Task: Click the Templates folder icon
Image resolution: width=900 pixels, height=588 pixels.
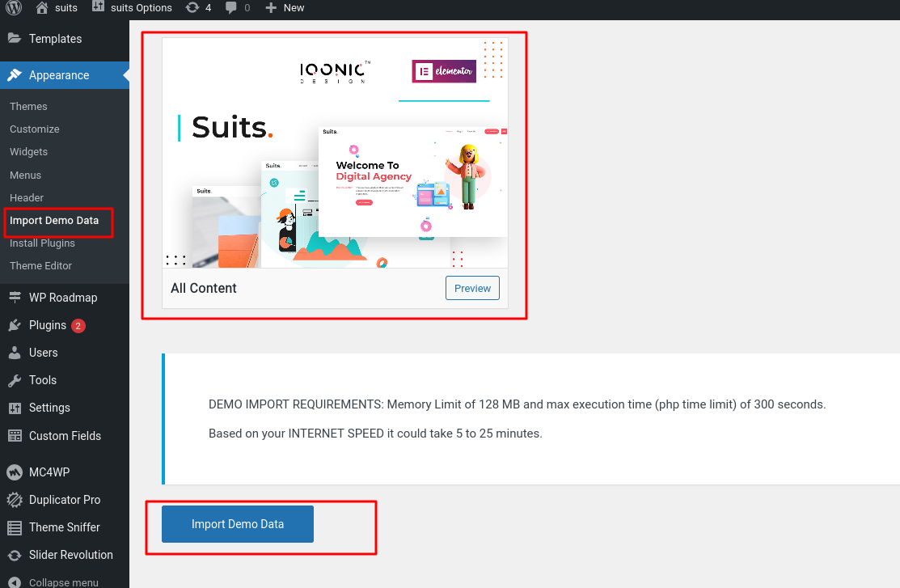Action: [15, 39]
